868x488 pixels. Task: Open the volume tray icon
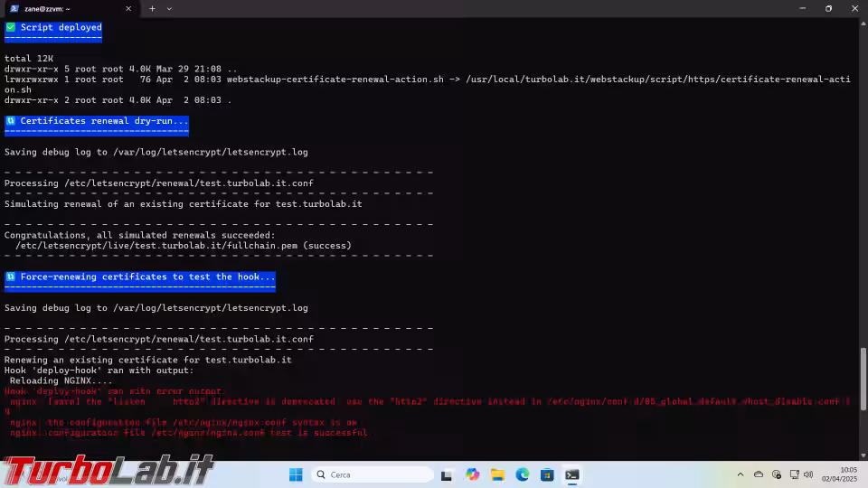(x=808, y=474)
